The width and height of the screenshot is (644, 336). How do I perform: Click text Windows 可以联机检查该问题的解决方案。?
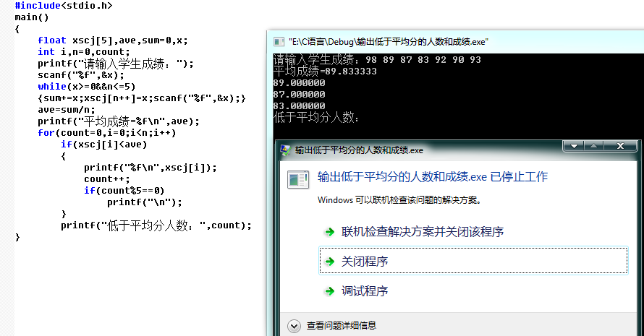[399, 200]
